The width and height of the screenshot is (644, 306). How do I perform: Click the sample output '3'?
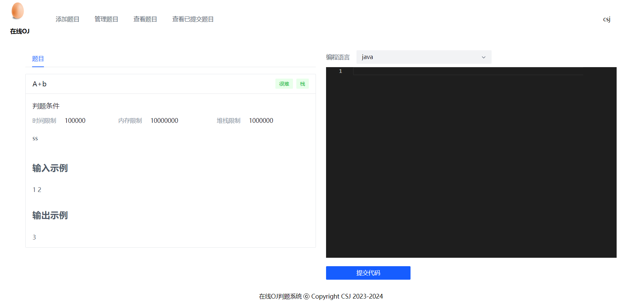click(34, 237)
